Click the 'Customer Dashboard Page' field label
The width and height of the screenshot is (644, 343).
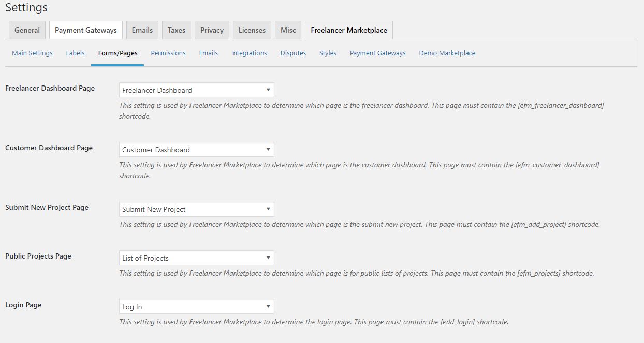[49, 148]
